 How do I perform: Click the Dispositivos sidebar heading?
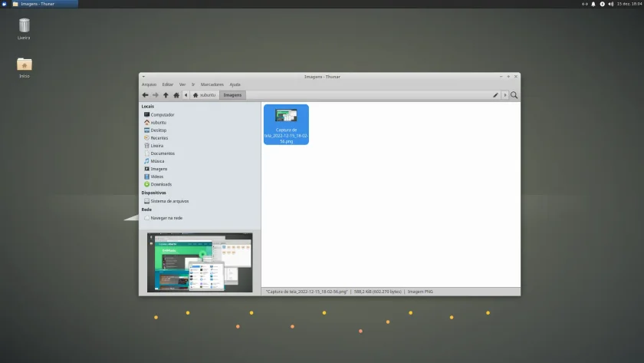coord(153,193)
